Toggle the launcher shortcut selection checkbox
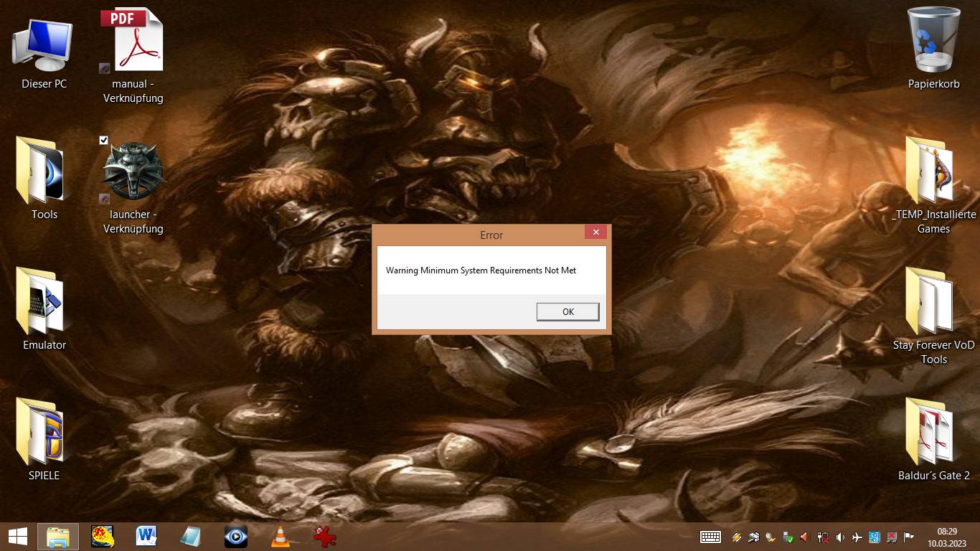Viewport: 980px width, 551px height. 104,141
